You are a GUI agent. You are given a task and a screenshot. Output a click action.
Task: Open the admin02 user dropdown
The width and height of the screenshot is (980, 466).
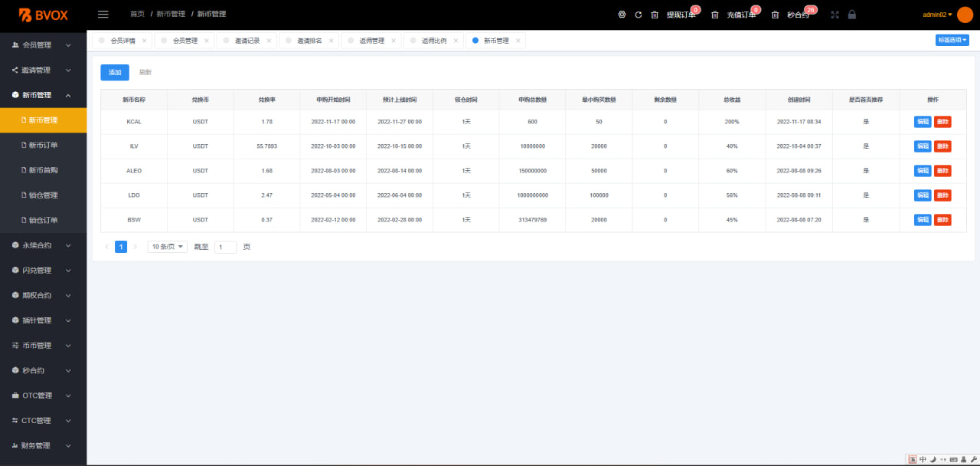(x=937, y=15)
